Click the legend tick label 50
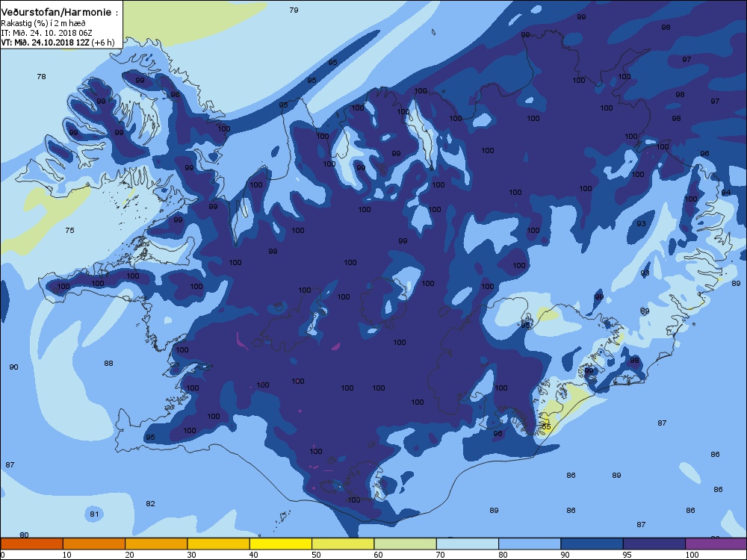747x560 pixels. [316, 555]
